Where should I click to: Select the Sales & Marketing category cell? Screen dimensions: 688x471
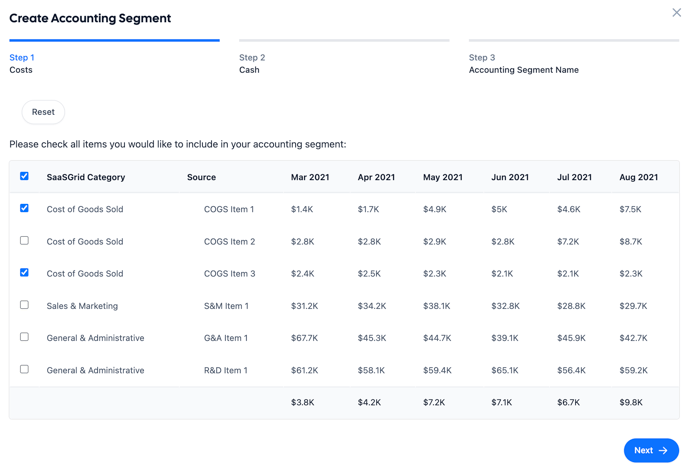[82, 306]
